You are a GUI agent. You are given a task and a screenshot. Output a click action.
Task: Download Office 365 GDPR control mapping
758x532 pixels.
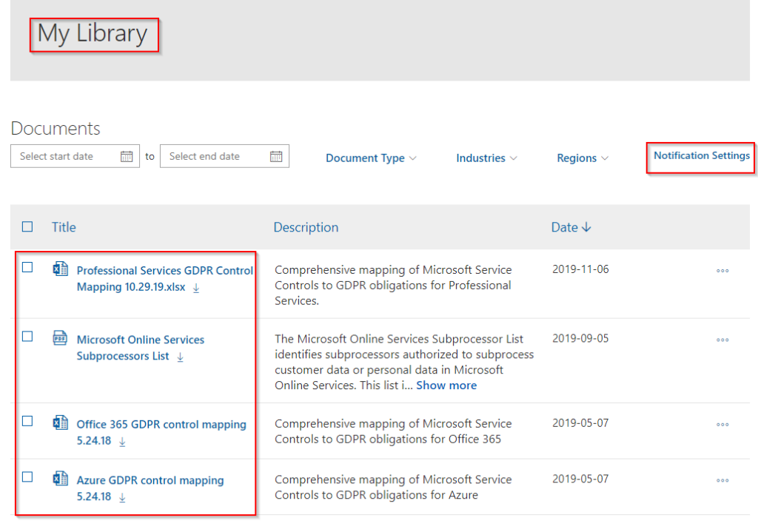click(122, 442)
